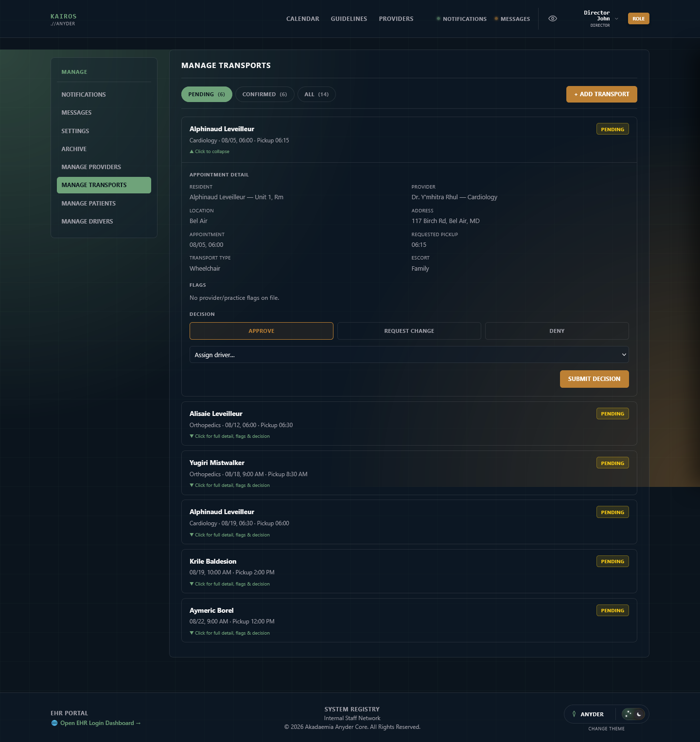Open Providers in the top navigation
Viewport: 700px width, 742px height.
(x=396, y=19)
